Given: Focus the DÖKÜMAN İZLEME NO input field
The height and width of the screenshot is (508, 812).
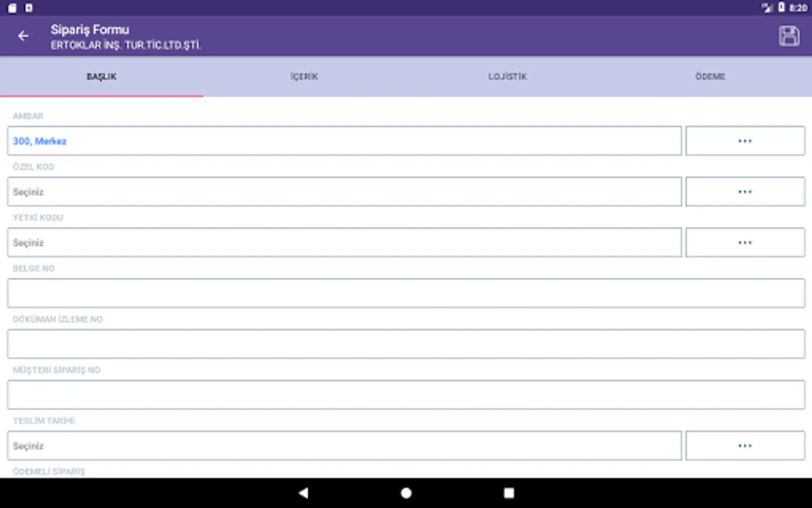Looking at the screenshot, I should tap(406, 344).
